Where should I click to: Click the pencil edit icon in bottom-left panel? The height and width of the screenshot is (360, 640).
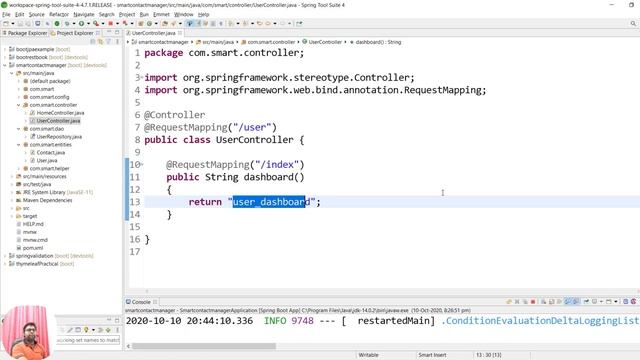pos(70,329)
